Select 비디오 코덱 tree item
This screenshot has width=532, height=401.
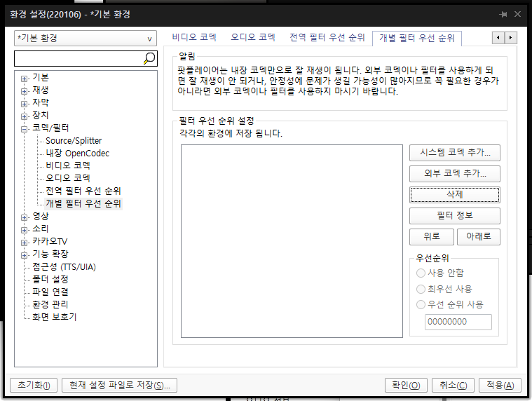[68, 165]
